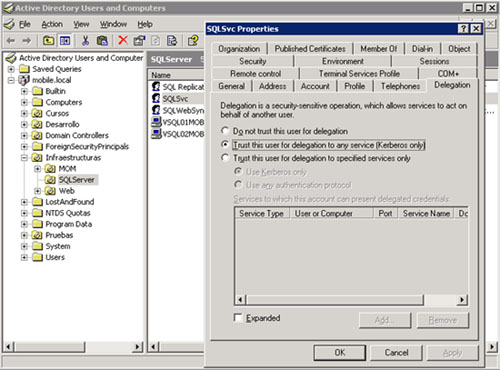The image size is (500, 370).
Task: Click the SQL Replicat user icon
Action: pyautogui.click(x=156, y=86)
